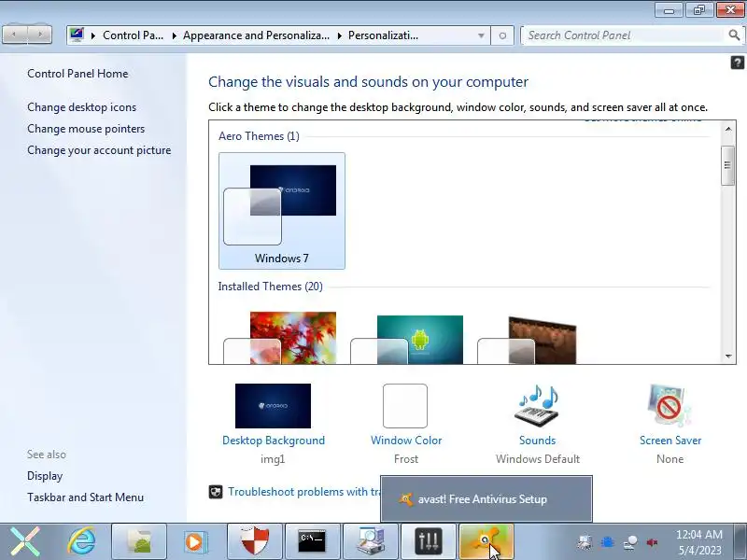This screenshot has height=560, width=747.
Task: Open the help question mark icon
Action: point(737,63)
